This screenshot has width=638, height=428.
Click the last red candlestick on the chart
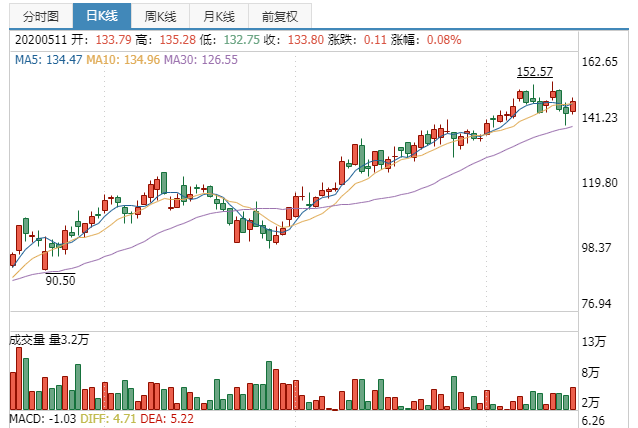[x=573, y=106]
